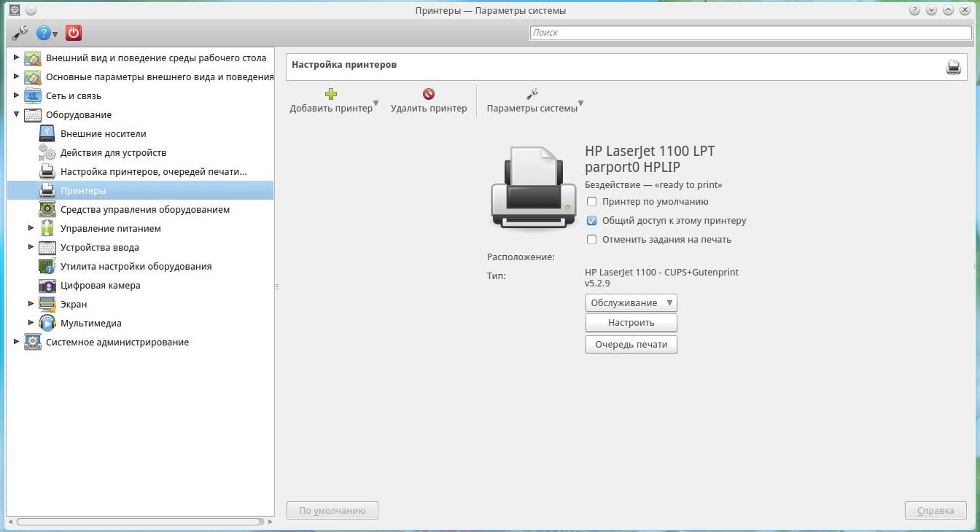Click the Средства управления оборудованием chip icon
This screenshot has width=980, height=532.
(47, 209)
